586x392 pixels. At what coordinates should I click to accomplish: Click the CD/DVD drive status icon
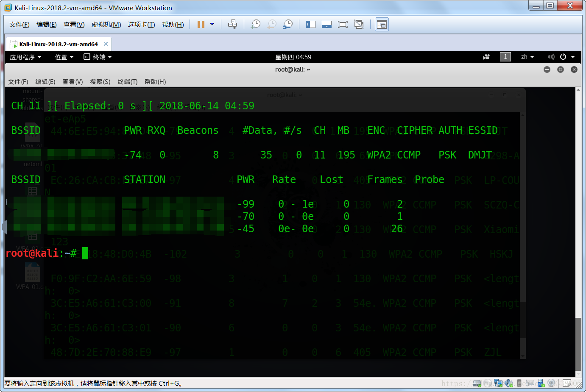[487, 383]
